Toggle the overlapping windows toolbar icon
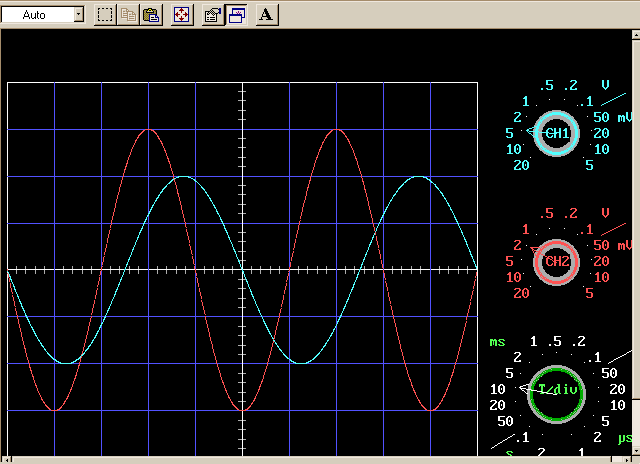Screen dimensions: 640x464 [237, 15]
